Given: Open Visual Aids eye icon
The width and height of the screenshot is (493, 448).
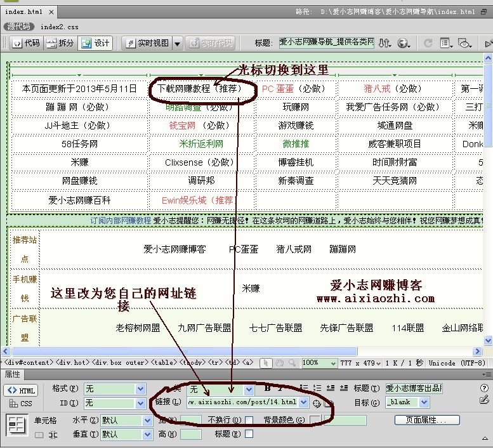Looking at the screenshot, I should [x=464, y=43].
